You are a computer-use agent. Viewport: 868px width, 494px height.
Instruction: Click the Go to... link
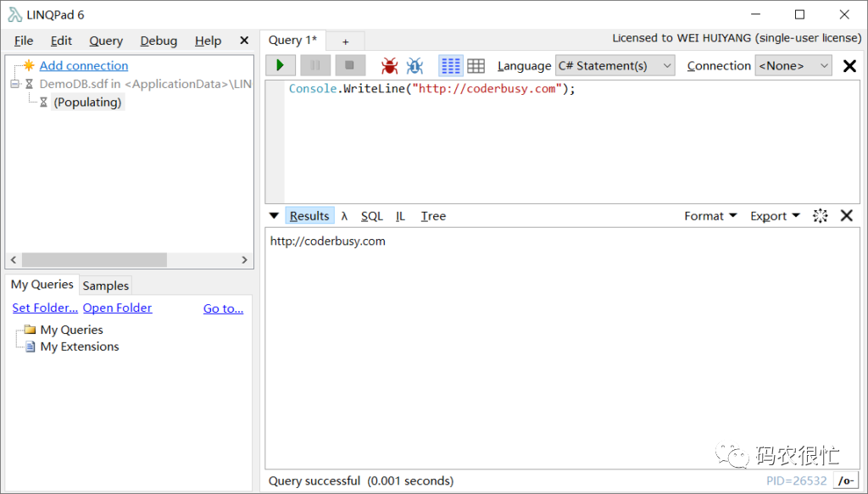[223, 308]
